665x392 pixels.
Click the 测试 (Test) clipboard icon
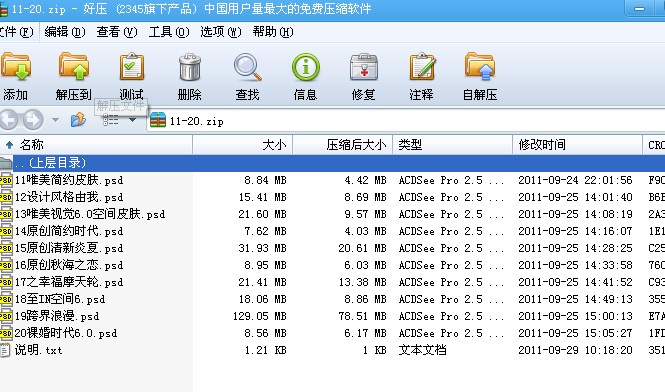click(131, 67)
